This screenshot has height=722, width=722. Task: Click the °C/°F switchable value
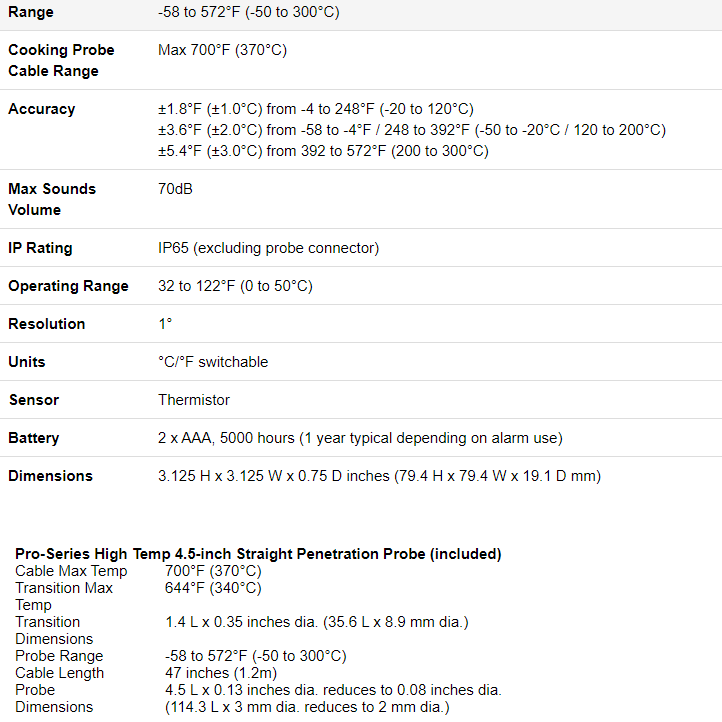click(213, 362)
